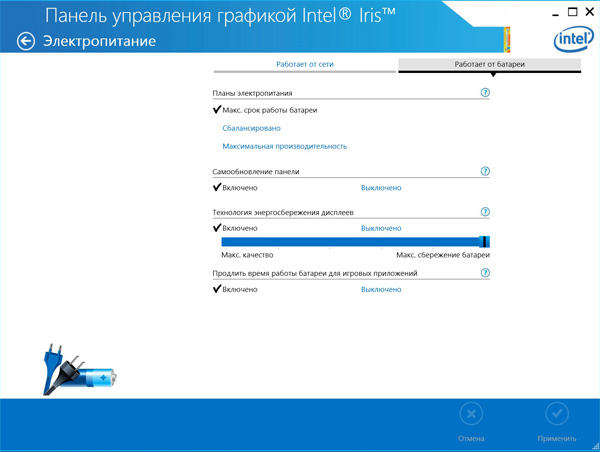Open help for Технология энергосбережения дисплеев
Screen dimensions: 600x452
point(485,212)
